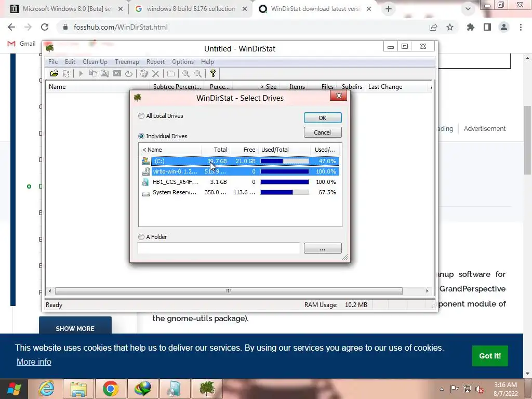
Task: Show hidden tray icons with the arrow
Action: pos(442,389)
